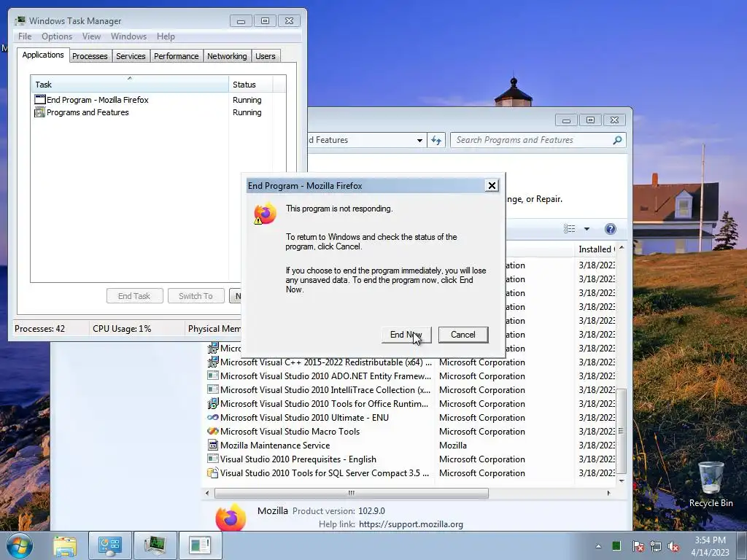Switch to the Services tab

131,56
